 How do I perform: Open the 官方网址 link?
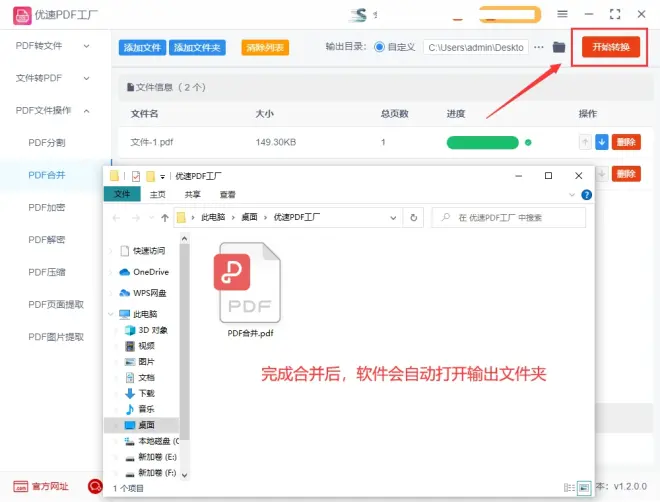click(x=41, y=486)
